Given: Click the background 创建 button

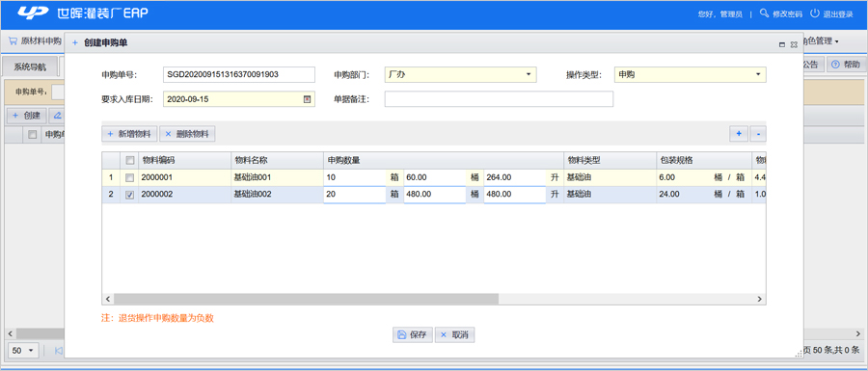Looking at the screenshot, I should point(27,116).
